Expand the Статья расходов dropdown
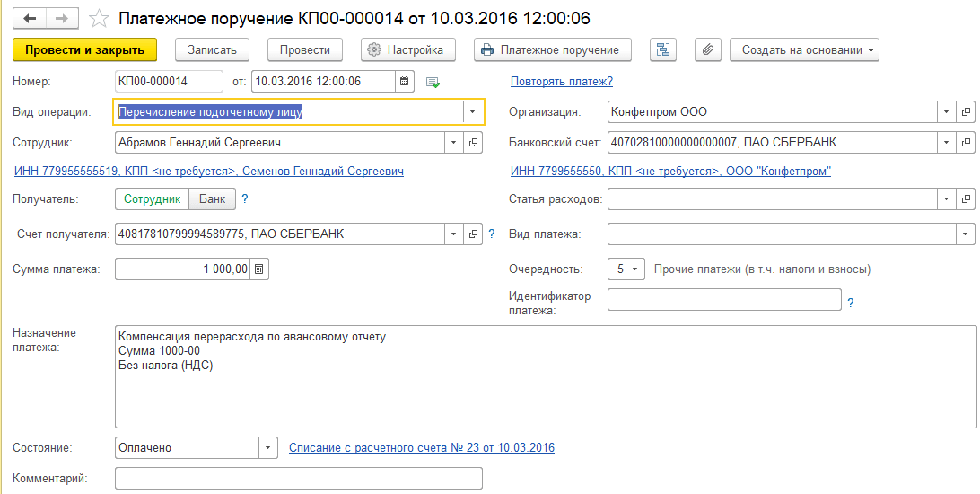 [946, 199]
